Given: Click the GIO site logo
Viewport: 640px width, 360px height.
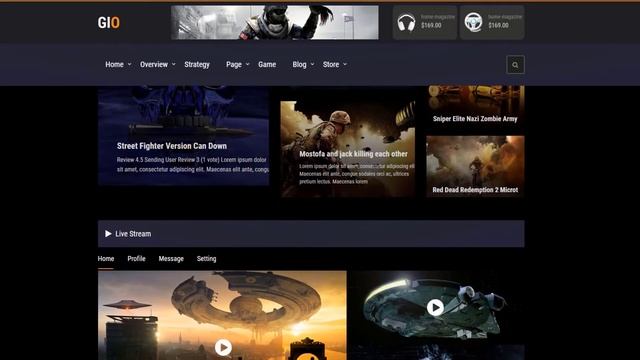Looking at the screenshot, I should (109, 22).
